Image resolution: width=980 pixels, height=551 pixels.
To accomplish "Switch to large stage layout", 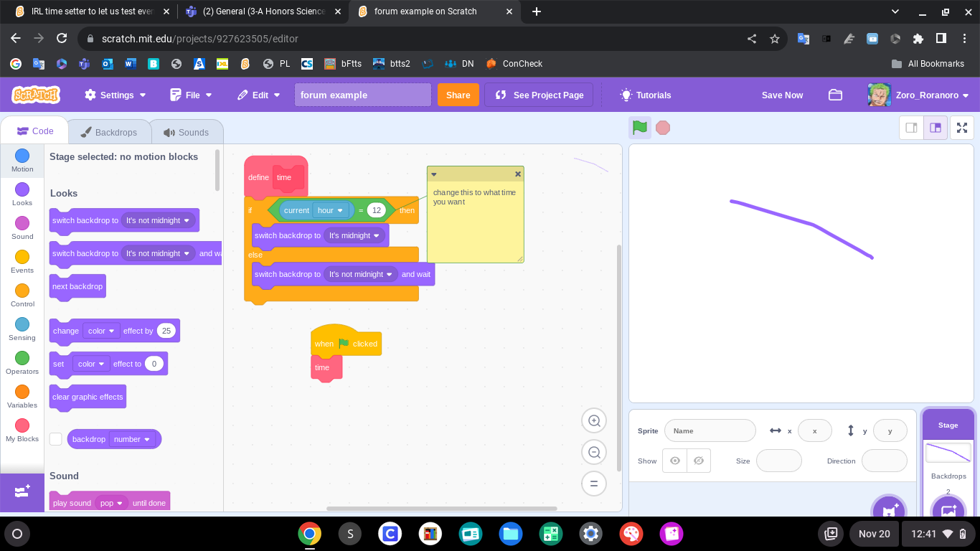I will [x=936, y=128].
